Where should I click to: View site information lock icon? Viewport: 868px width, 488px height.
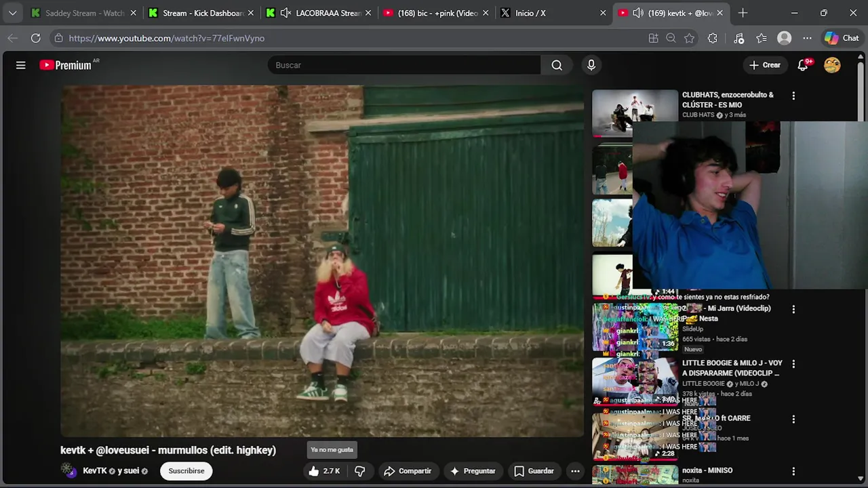(x=59, y=39)
